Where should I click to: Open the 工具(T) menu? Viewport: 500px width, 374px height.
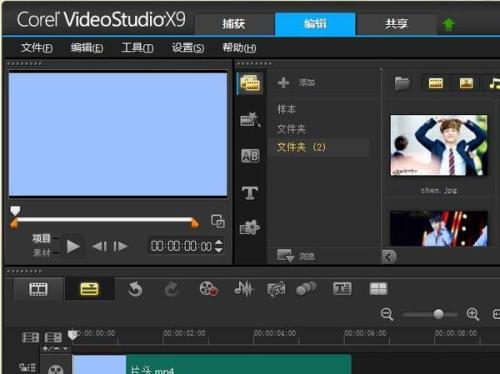coord(137,48)
